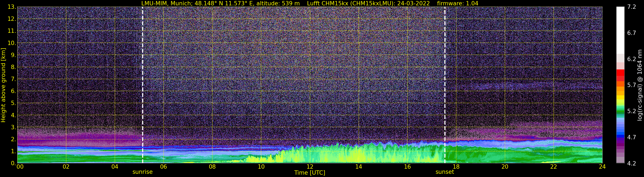Viewport: 644px width, 177px height.
Task: Click the colorbar tick label "4.7"
Action: (632, 137)
